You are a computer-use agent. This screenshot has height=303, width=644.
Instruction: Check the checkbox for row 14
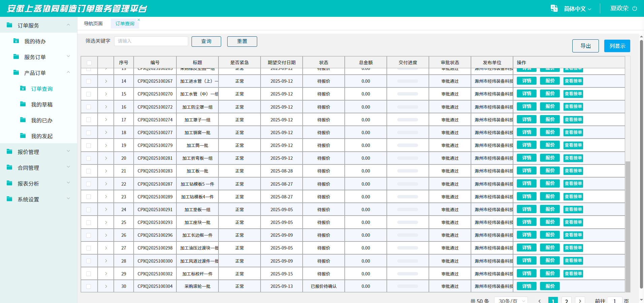click(x=89, y=81)
